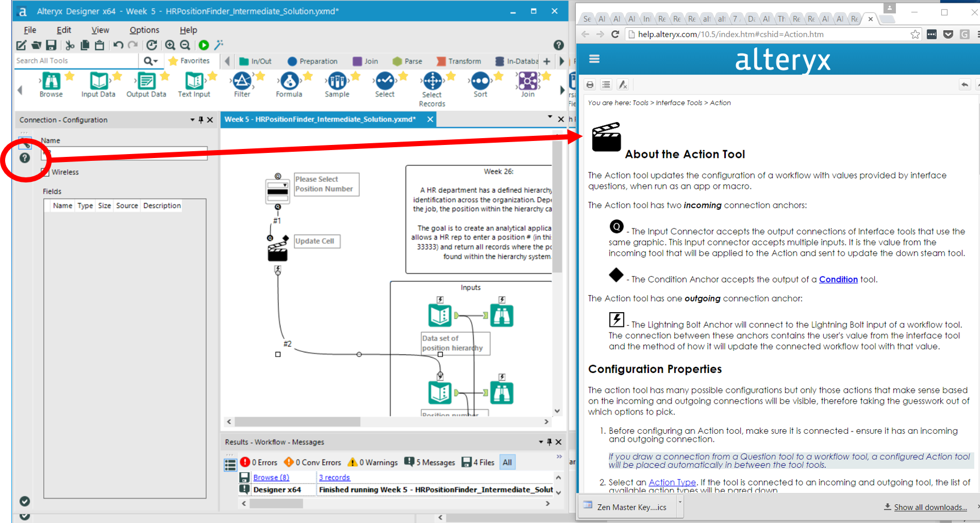Reload the Alteryx help page in browser

pos(615,35)
